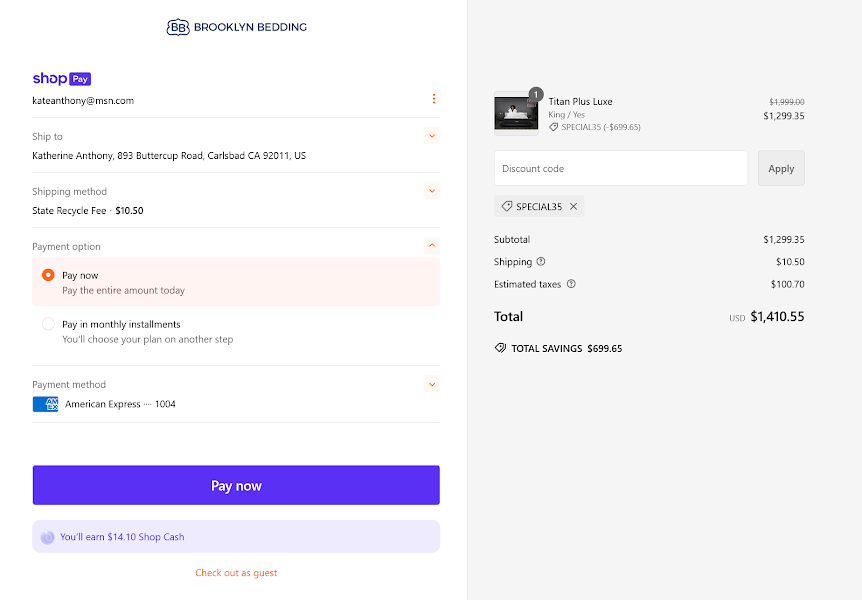The image size is (862, 600).
Task: Click the email kateanthony@msn.com
Action: [83, 101]
